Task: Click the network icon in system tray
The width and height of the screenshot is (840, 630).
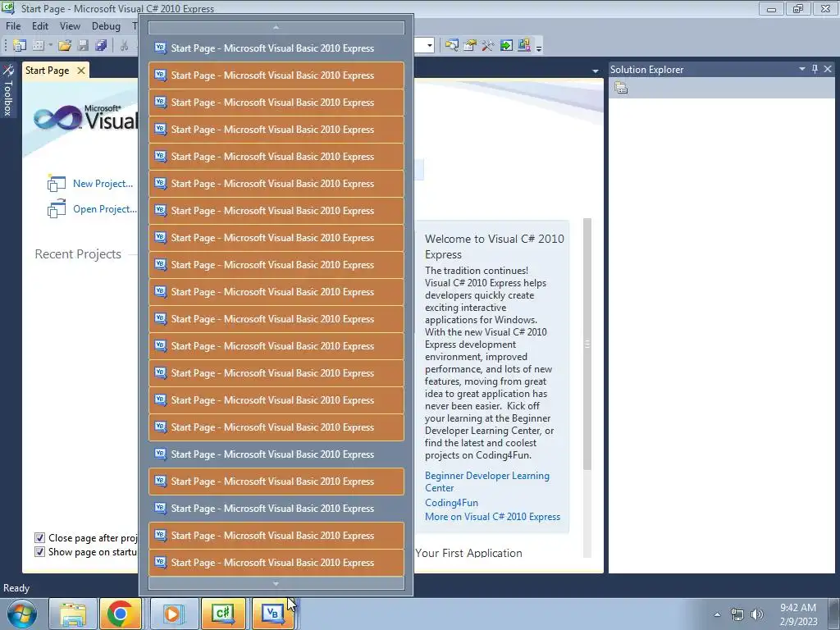Action: click(x=737, y=614)
